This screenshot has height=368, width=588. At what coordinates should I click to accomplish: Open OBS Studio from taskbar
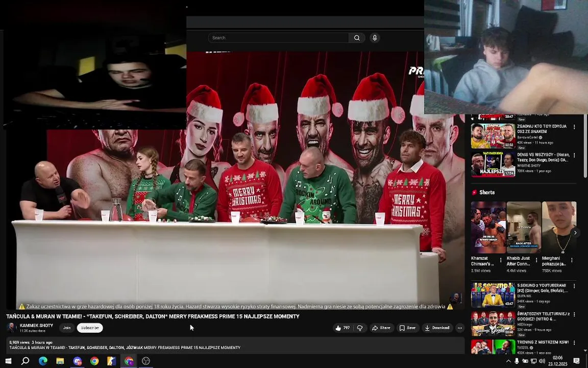[x=146, y=361]
